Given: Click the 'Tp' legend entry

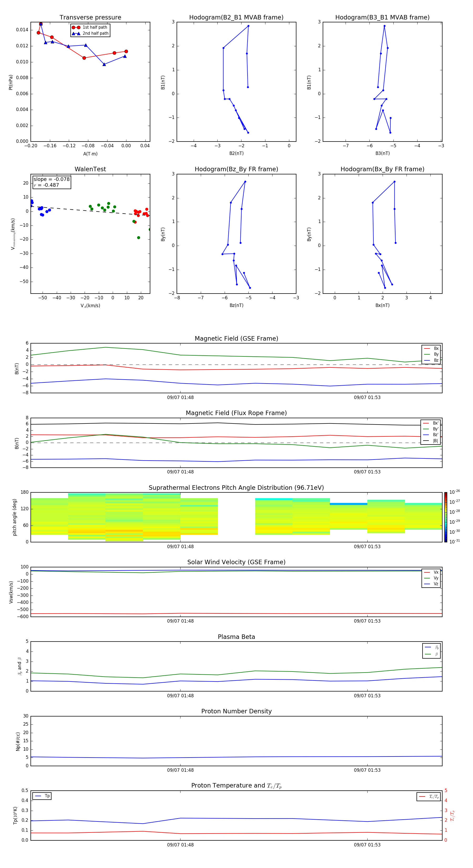Looking at the screenshot, I should [x=42, y=796].
